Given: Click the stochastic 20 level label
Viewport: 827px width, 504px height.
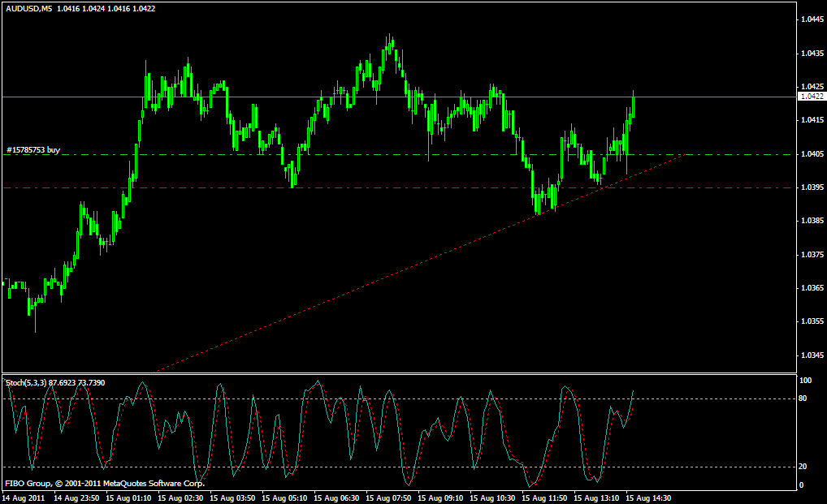Looking at the screenshot, I should 802,467.
